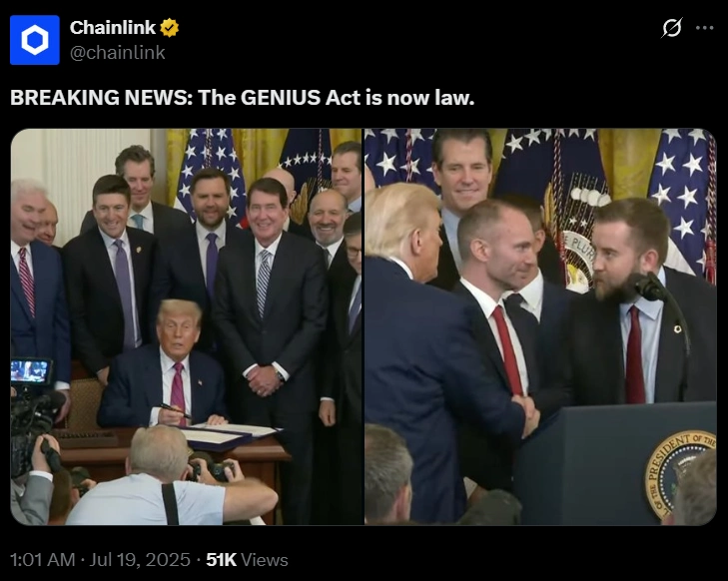Open the left photo of the bill signing
Screen dimensions: 728x581
click(186, 326)
